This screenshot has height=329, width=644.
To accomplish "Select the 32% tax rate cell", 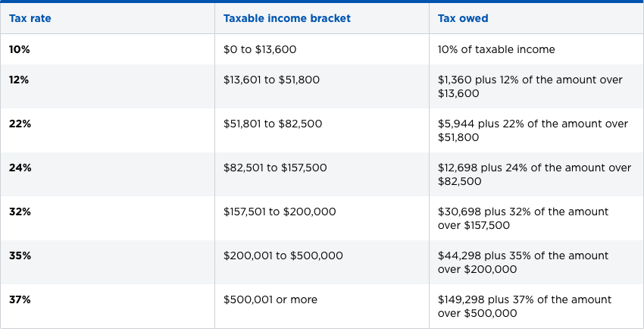I will tap(20, 211).
